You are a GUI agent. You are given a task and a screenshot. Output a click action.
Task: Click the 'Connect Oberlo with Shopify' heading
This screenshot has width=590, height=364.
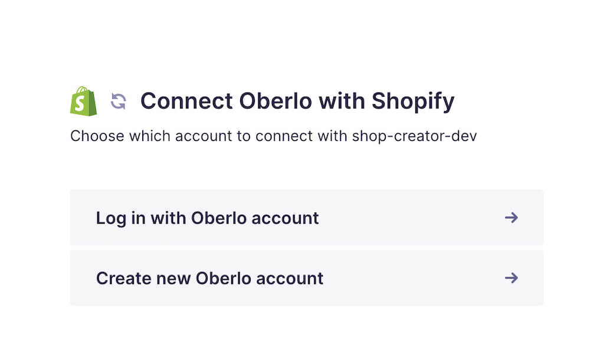[297, 101]
